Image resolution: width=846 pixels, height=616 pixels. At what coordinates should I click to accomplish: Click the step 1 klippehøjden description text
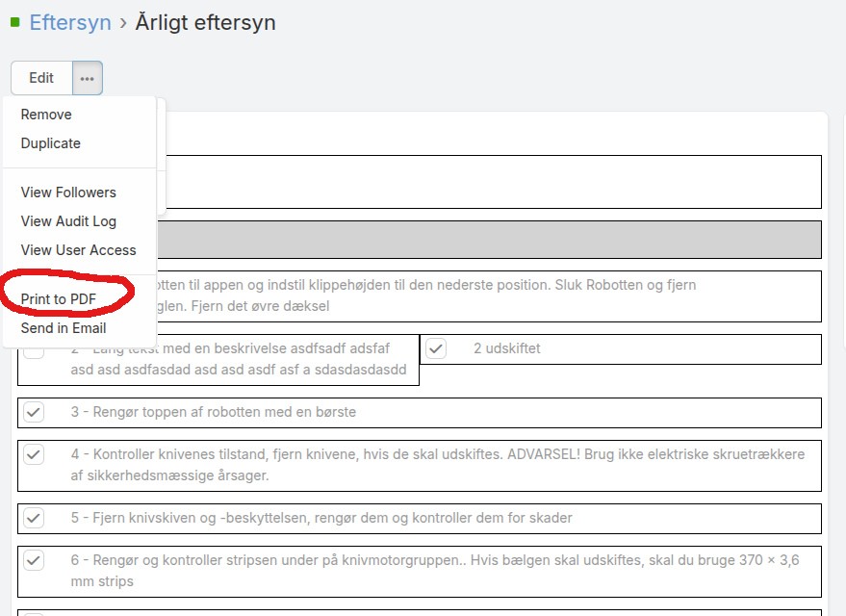(x=426, y=295)
